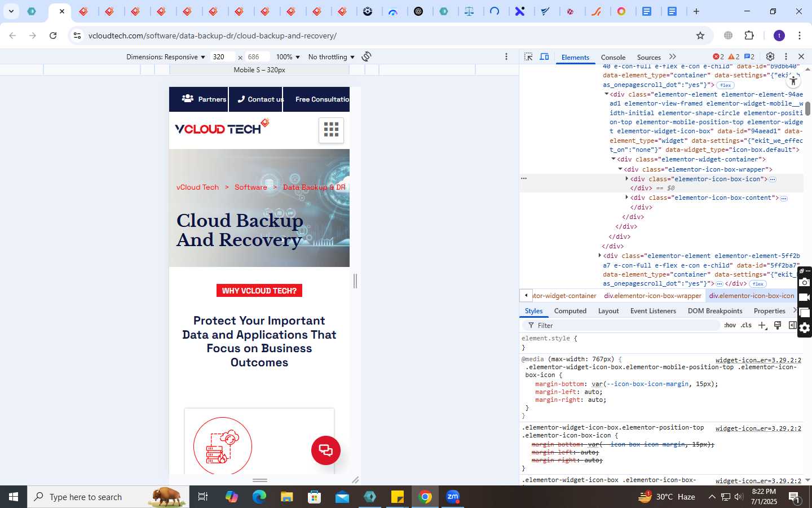812x508 pixels.
Task: Open the Dimensions Responsive dropdown
Action: [166, 57]
